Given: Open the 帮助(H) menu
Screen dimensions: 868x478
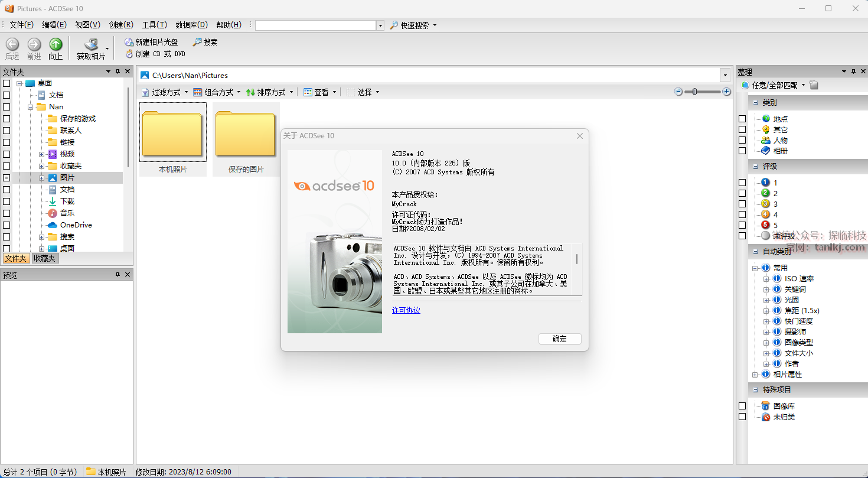Looking at the screenshot, I should (229, 25).
